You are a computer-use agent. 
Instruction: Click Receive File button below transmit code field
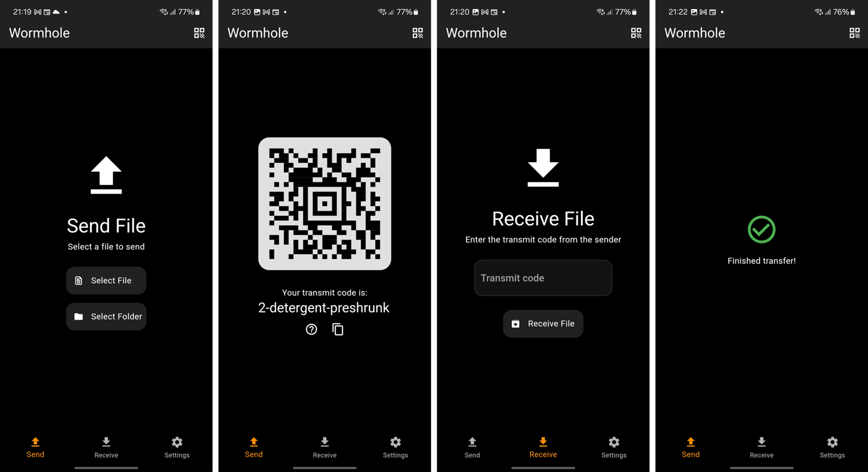coord(543,324)
